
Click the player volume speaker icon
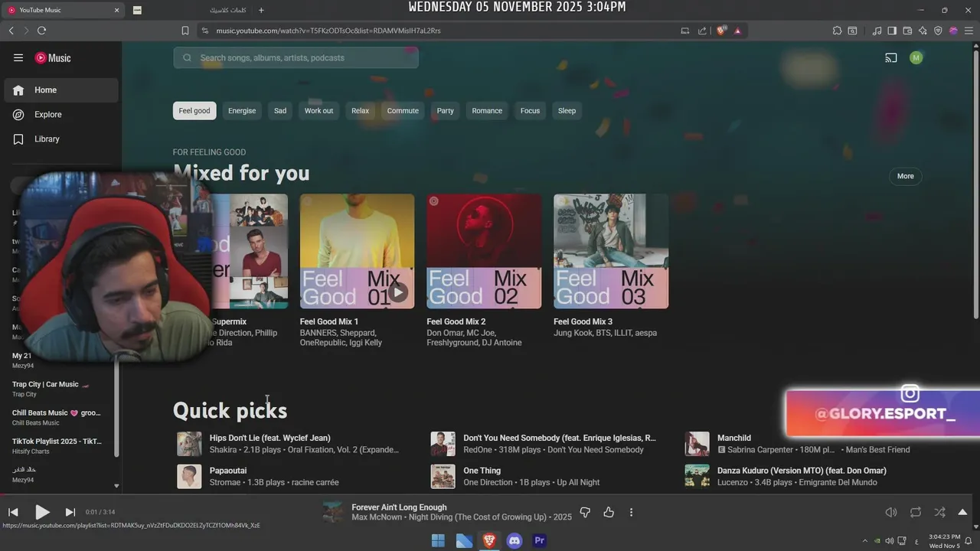click(x=891, y=512)
